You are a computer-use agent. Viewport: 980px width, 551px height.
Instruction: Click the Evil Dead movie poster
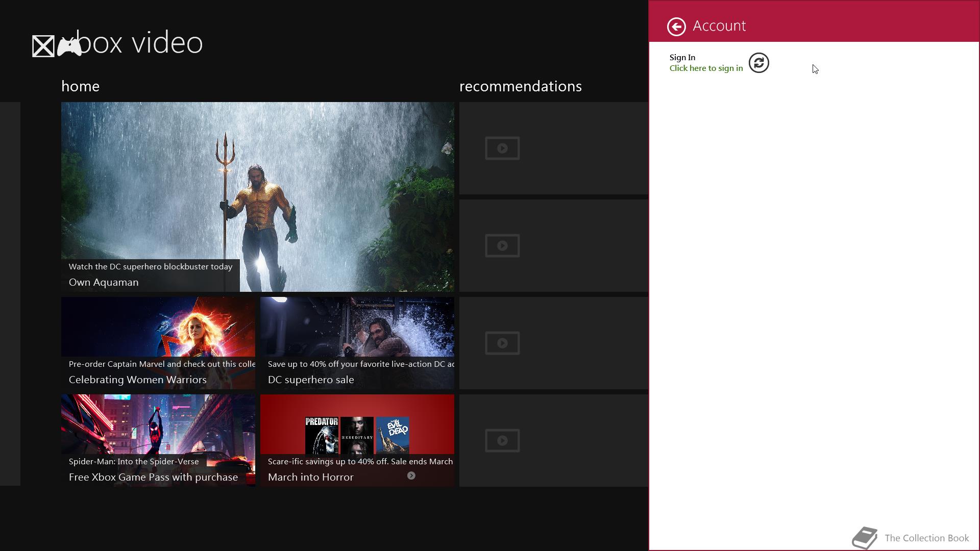[393, 435]
